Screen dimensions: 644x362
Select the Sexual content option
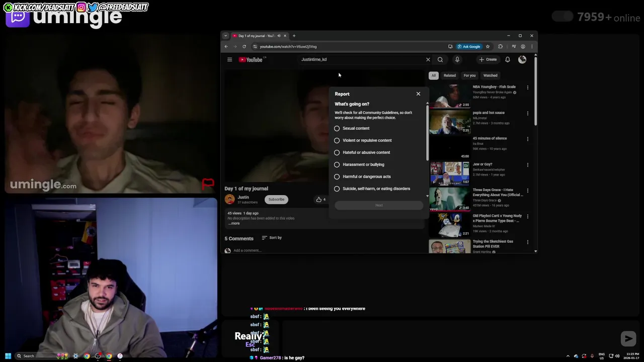pos(337,128)
